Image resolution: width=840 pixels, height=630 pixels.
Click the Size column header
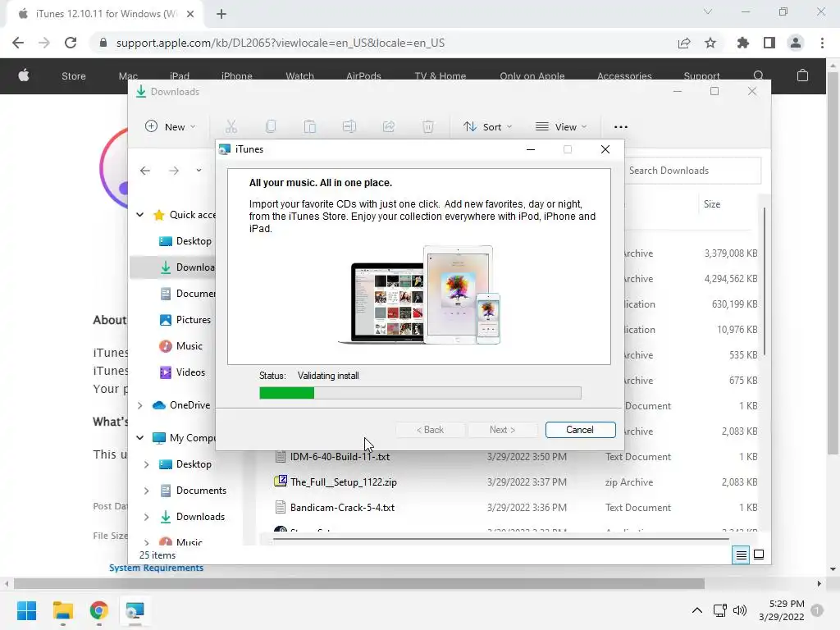(x=712, y=204)
